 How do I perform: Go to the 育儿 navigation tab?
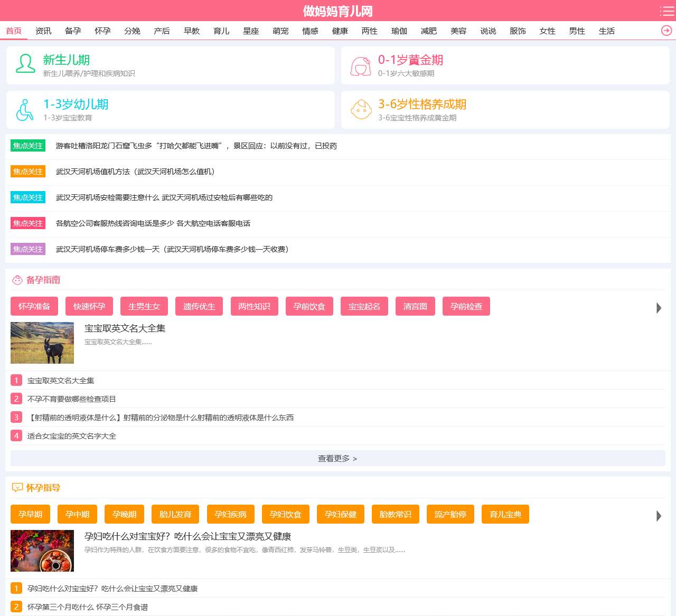click(x=221, y=31)
